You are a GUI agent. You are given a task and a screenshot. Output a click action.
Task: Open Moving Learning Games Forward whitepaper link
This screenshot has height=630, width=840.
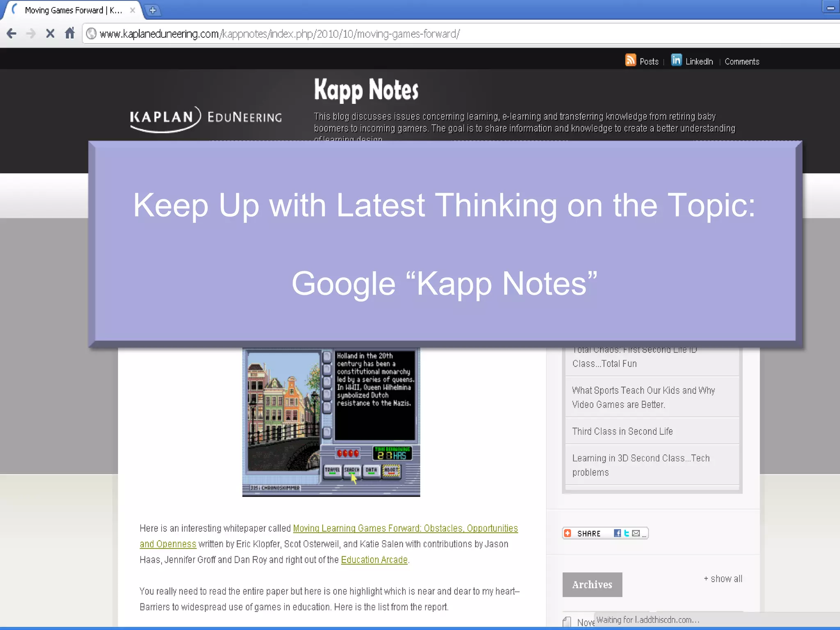tap(405, 528)
